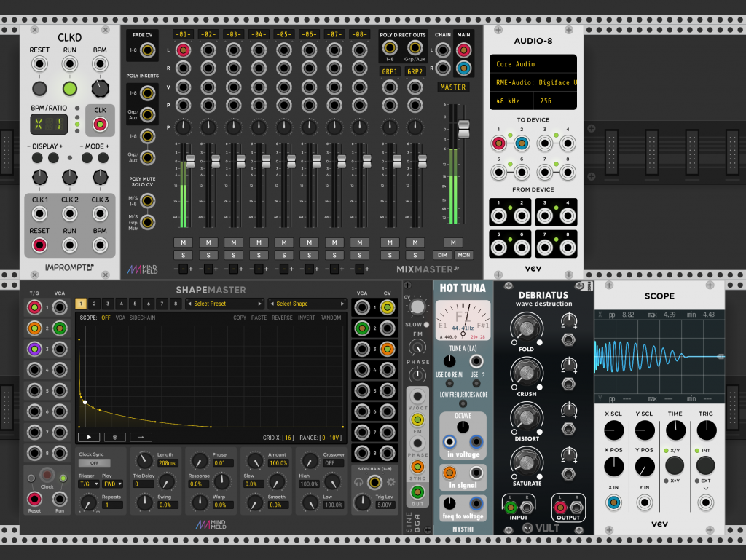Click the TIME knob on Scope
Screen dimensions: 746x560
tap(675, 430)
